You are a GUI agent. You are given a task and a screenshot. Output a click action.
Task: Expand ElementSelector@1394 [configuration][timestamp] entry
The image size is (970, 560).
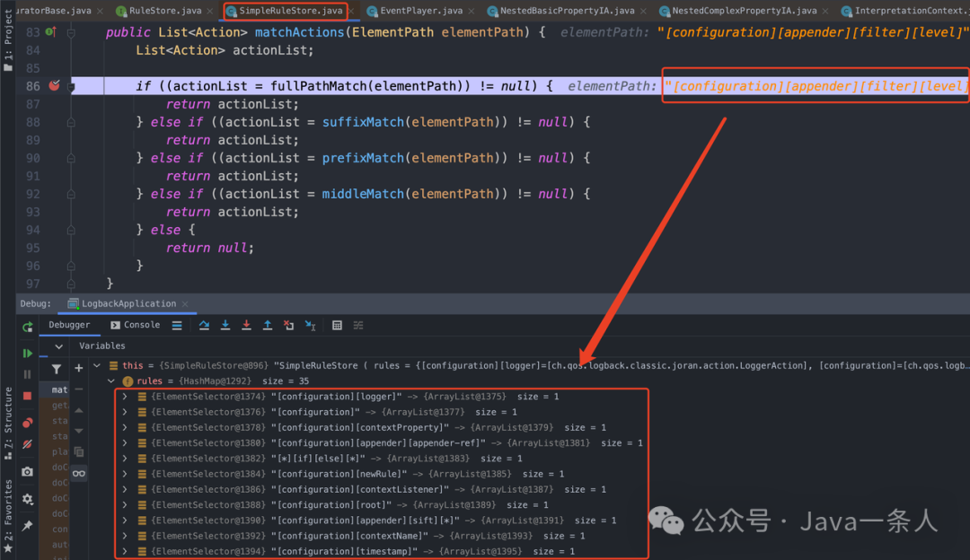126,551
